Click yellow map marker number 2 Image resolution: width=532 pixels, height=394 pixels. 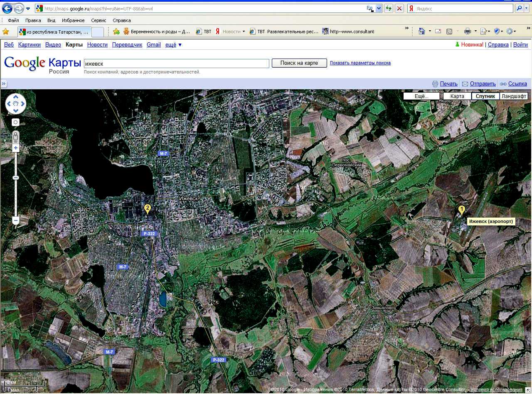click(147, 209)
